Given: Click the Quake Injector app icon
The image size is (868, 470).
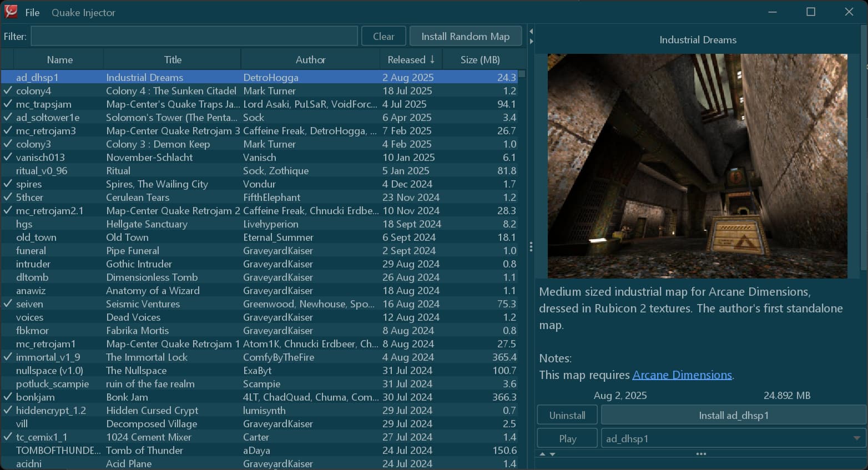Looking at the screenshot, I should 11,12.
